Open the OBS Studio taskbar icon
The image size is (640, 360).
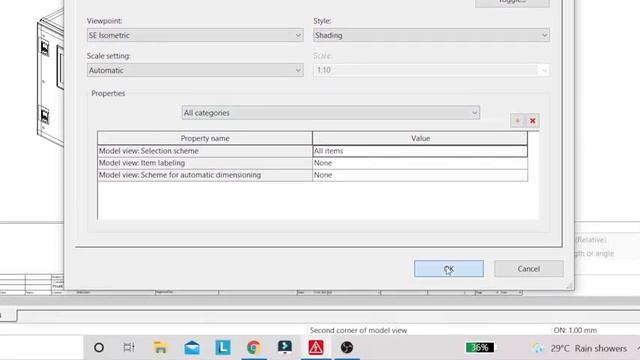coord(347,348)
